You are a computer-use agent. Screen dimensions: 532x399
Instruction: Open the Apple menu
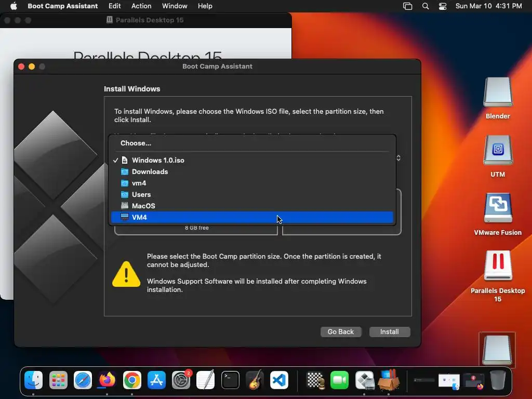pos(14,6)
